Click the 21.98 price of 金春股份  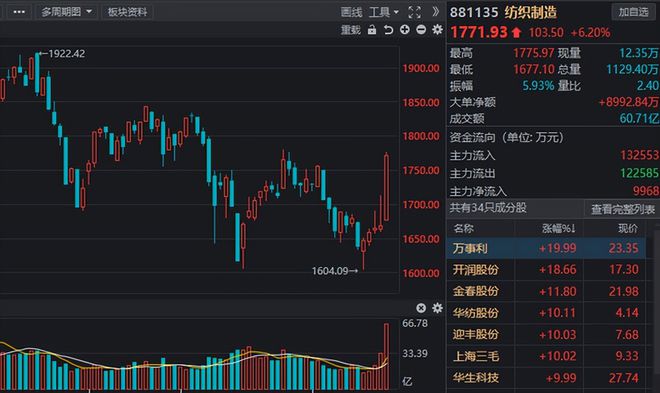[x=623, y=291]
